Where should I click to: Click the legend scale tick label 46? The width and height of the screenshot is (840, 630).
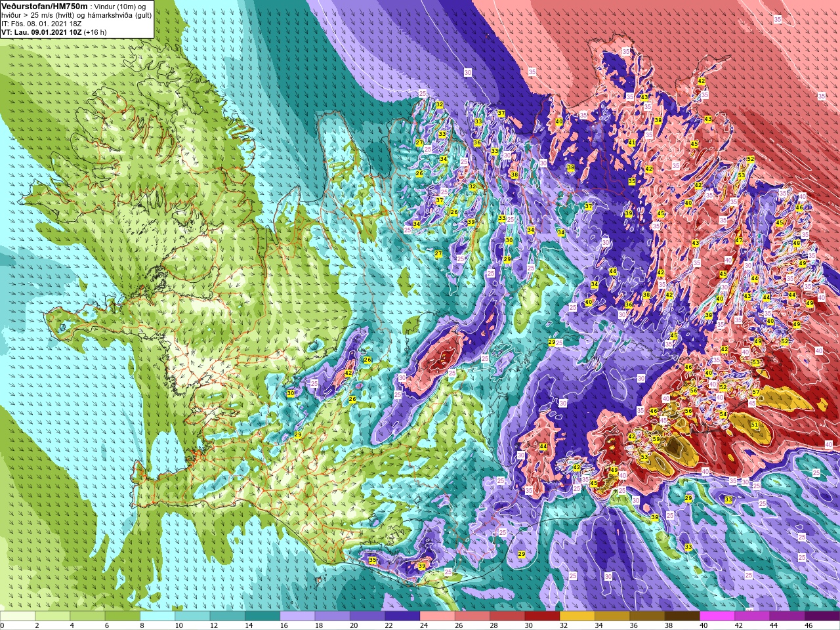(808, 625)
